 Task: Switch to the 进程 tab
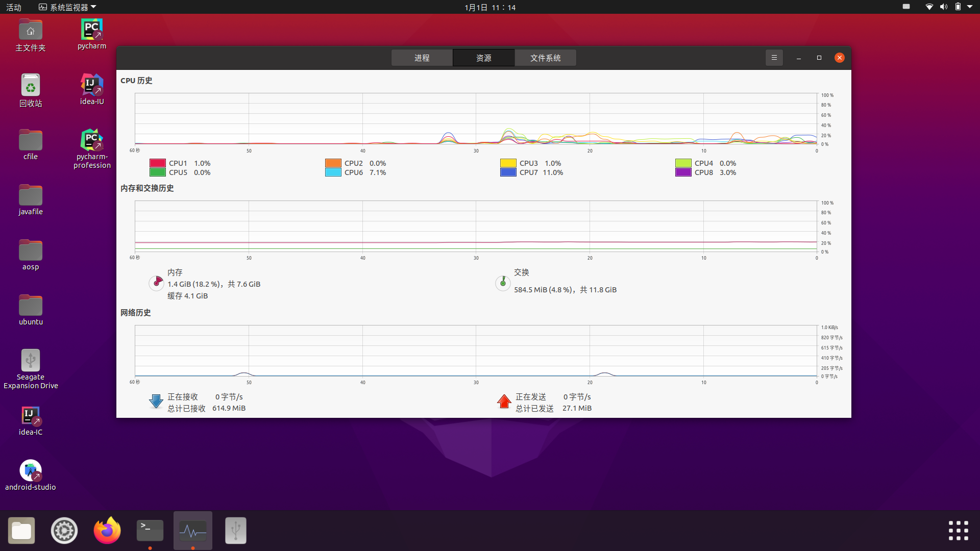pyautogui.click(x=422, y=58)
